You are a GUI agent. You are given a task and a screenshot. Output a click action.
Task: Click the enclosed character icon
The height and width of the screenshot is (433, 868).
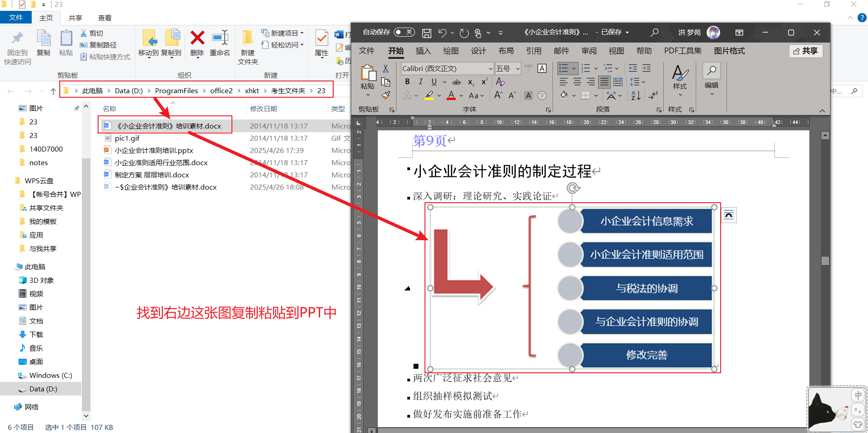[x=542, y=95]
